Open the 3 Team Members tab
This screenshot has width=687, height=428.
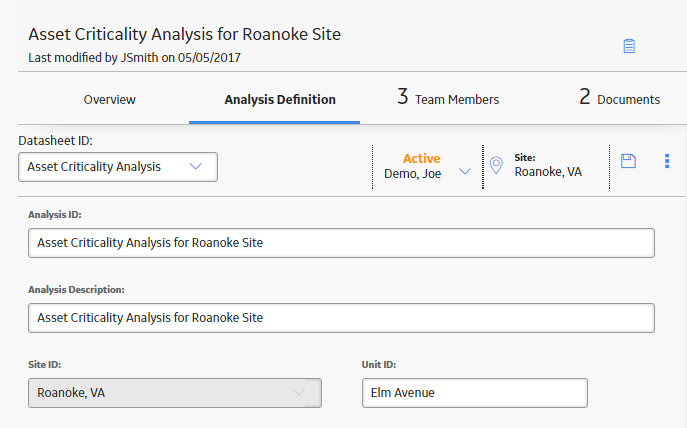click(448, 97)
